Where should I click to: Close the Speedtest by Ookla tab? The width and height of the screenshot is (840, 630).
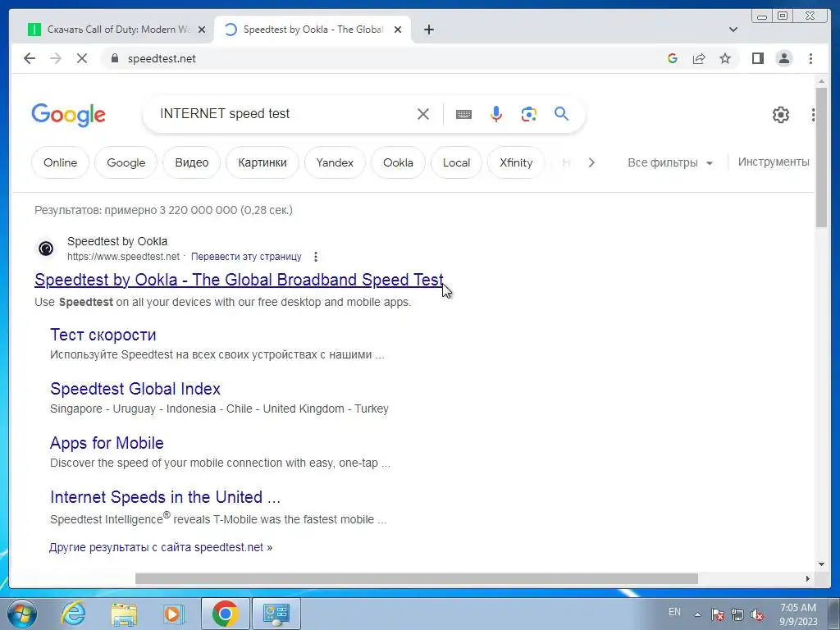(x=398, y=30)
